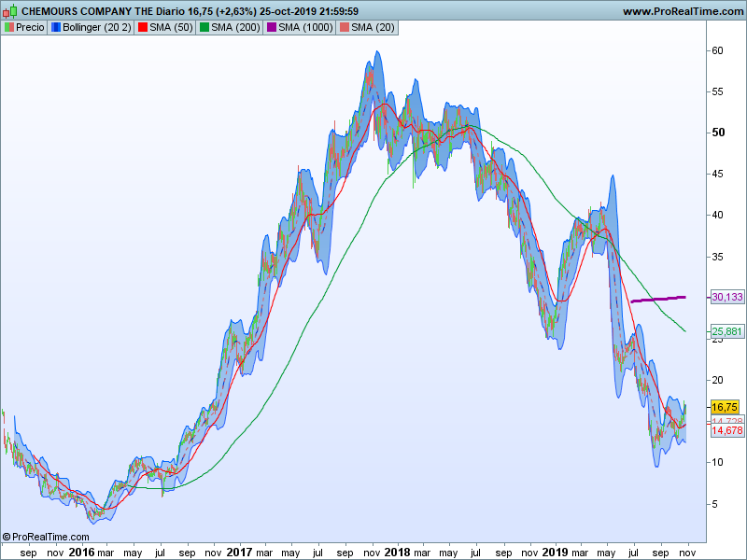The width and height of the screenshot is (747, 560).
Task: Click the yellow 16,75 current price tag
Action: tap(725, 407)
